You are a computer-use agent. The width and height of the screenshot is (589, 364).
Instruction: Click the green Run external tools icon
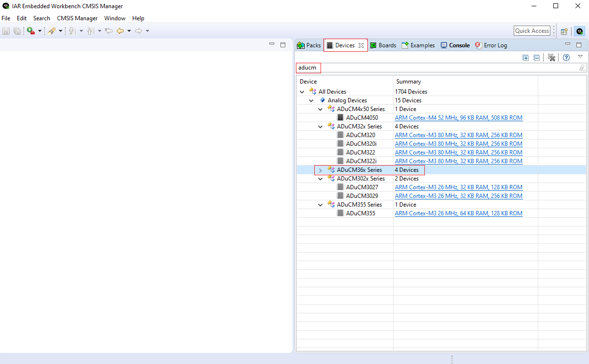(x=31, y=31)
